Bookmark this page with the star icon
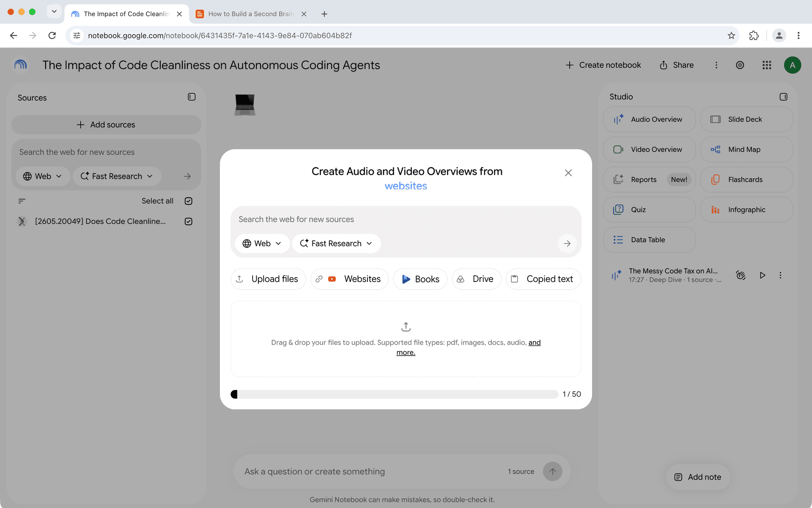 point(731,36)
